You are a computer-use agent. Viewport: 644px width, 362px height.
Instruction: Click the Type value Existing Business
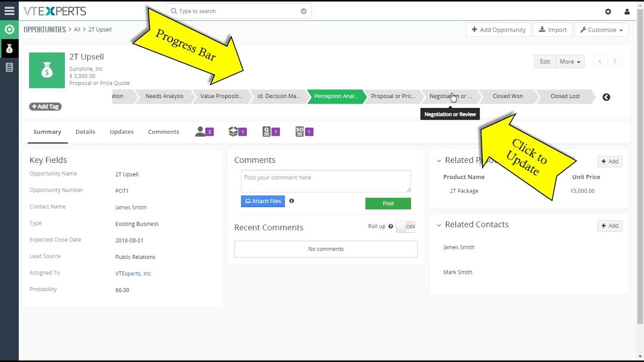tap(137, 224)
